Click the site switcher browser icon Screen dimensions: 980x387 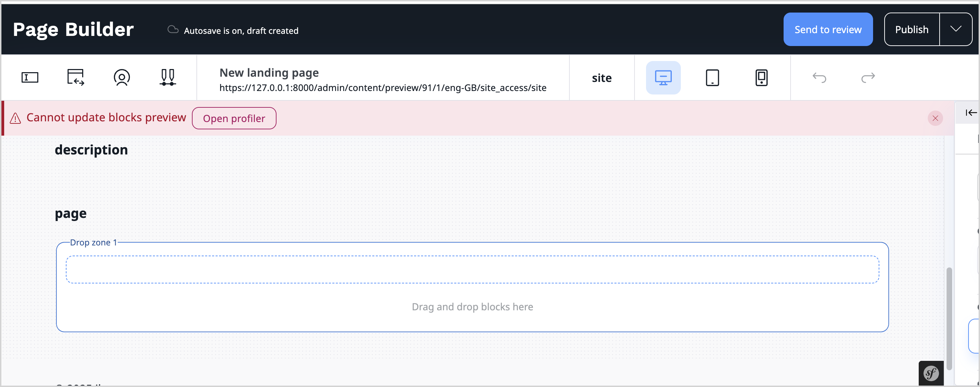(75, 77)
